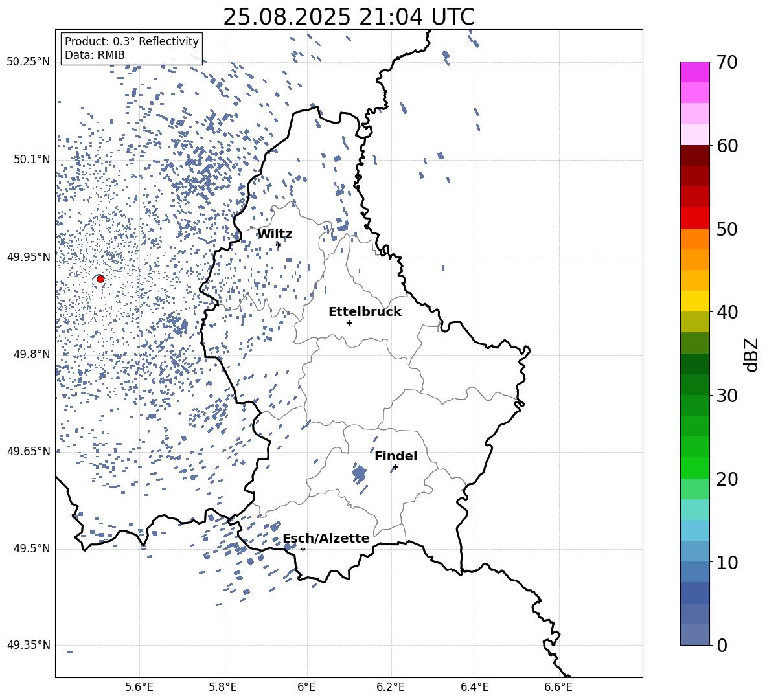Click the 'Data: RMIB' text
The width and height of the screenshot is (767, 700).
tap(95, 55)
